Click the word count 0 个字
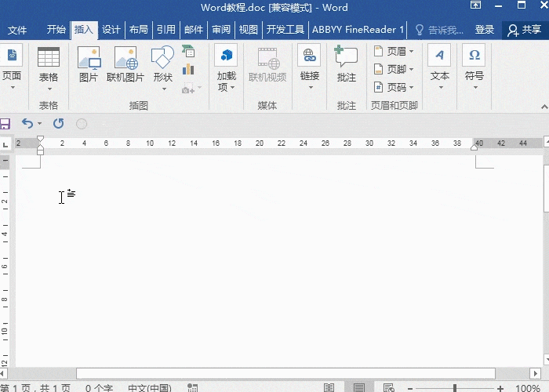Viewport: 549px width, 392px height. tap(99, 388)
